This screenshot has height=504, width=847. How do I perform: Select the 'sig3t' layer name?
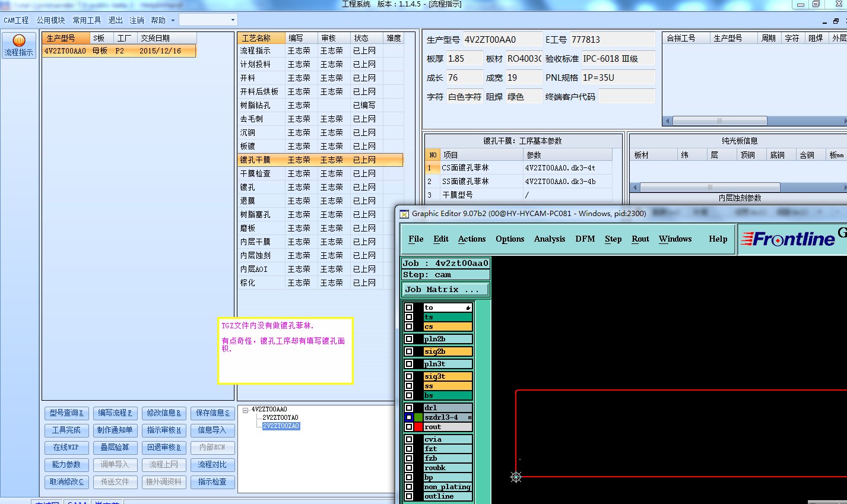448,376
